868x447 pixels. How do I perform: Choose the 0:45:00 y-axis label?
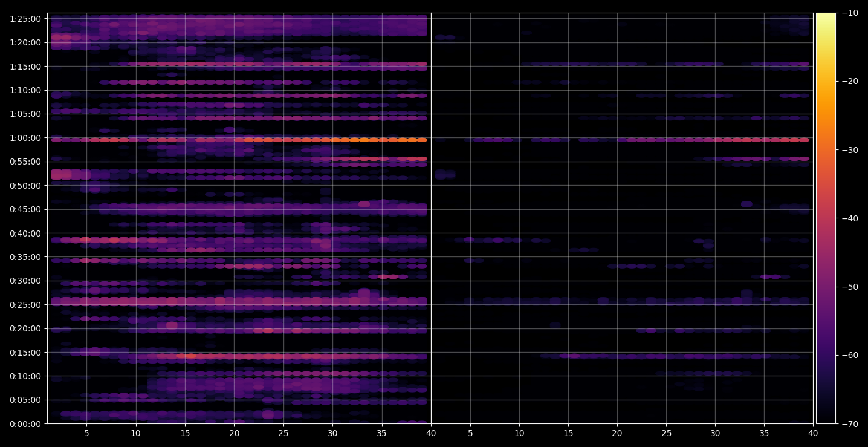25,209
